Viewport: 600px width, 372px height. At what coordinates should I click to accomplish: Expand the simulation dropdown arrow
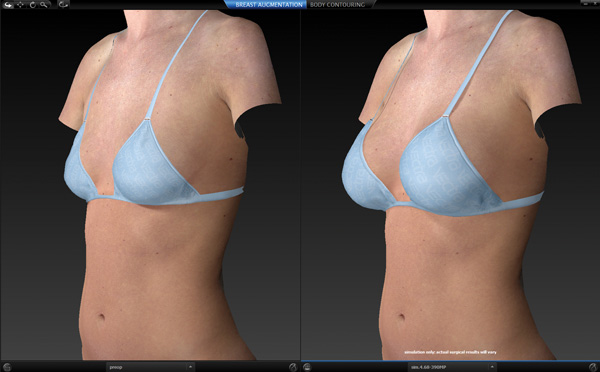(x=492, y=367)
